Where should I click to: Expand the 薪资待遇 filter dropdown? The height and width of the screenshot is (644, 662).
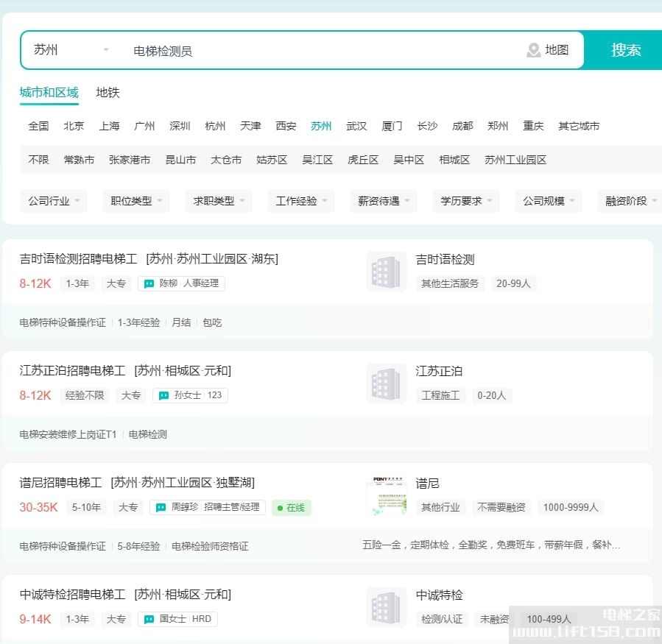pyautogui.click(x=384, y=201)
